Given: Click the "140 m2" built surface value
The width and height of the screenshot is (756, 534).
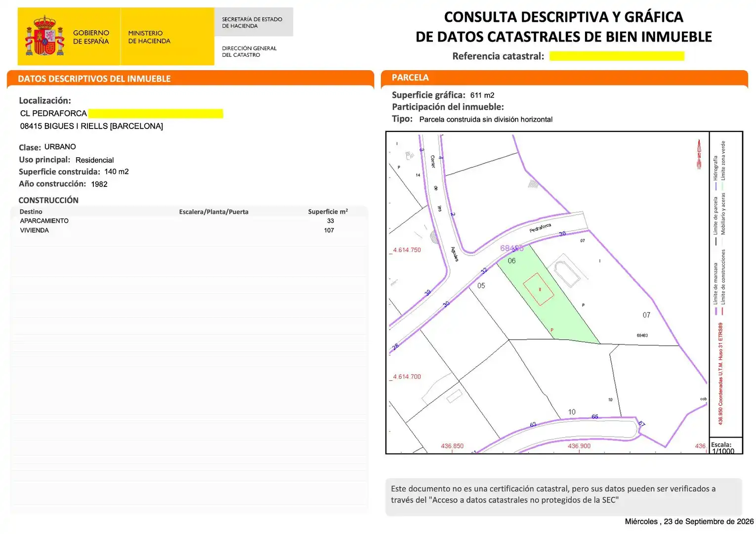Looking at the screenshot, I should pyautogui.click(x=117, y=172).
